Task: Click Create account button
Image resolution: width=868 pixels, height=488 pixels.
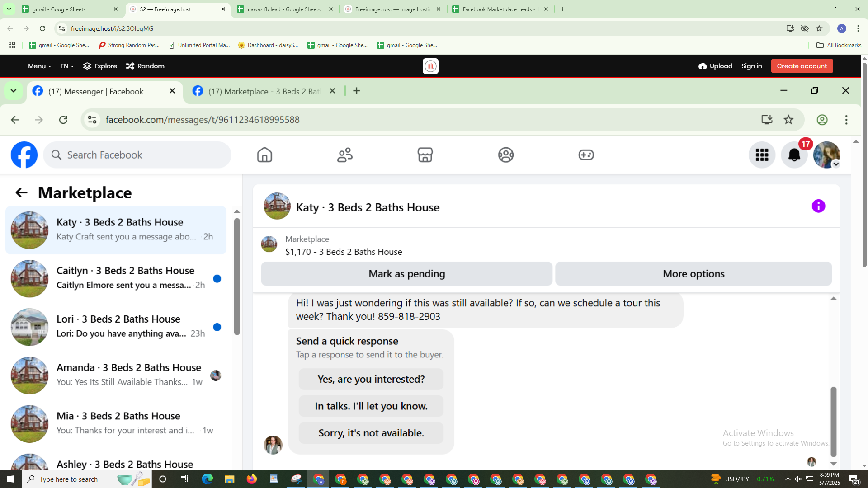Action: (x=802, y=66)
